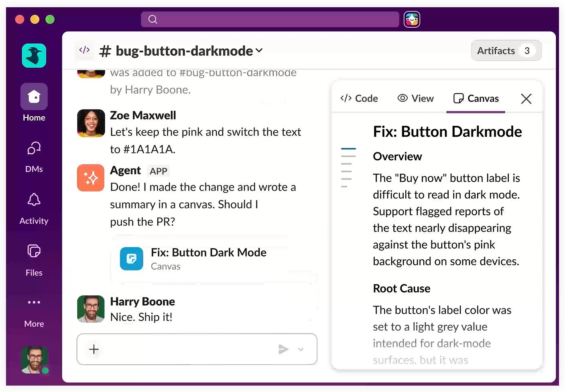Click the canvas outline navigation lines

click(348, 168)
